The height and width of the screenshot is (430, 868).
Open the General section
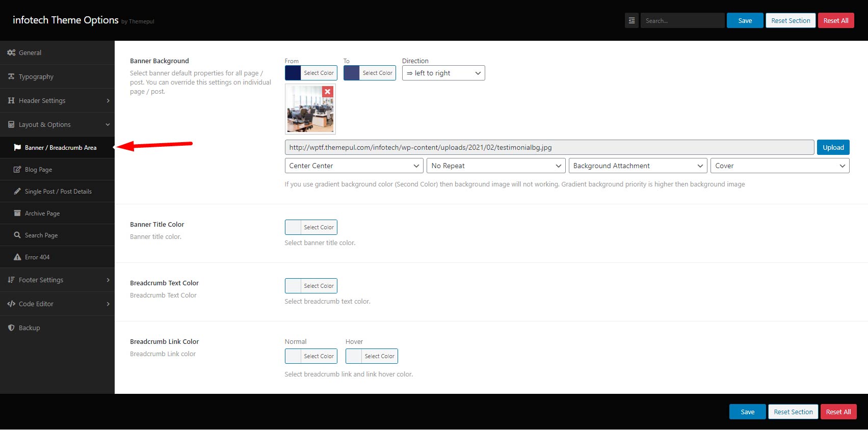57,52
